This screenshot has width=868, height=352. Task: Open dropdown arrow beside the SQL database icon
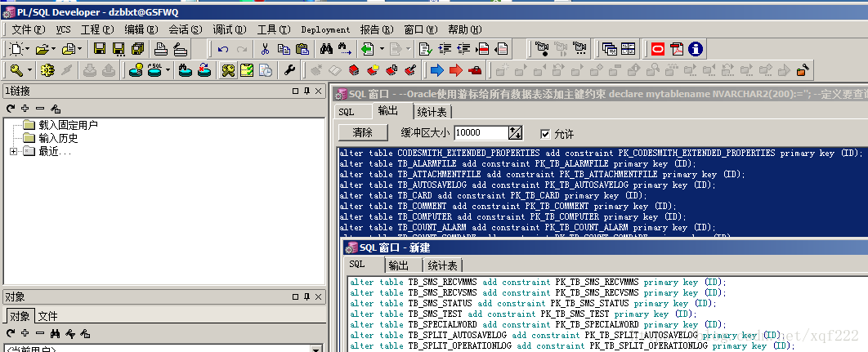(168, 69)
